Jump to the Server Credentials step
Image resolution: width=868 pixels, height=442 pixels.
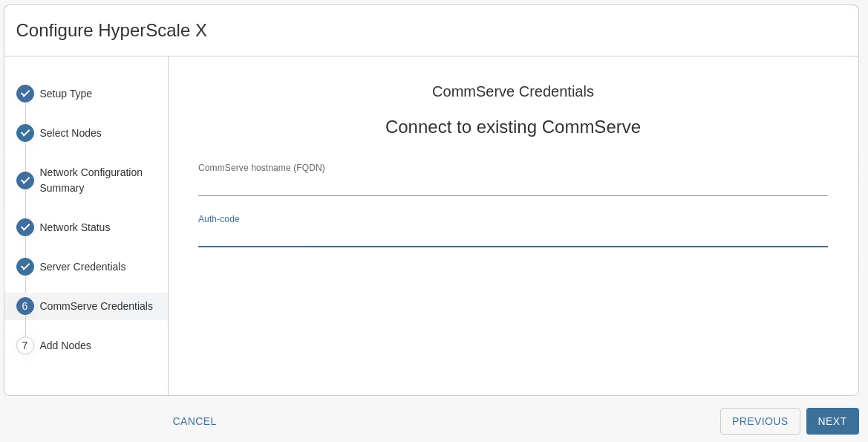82,267
